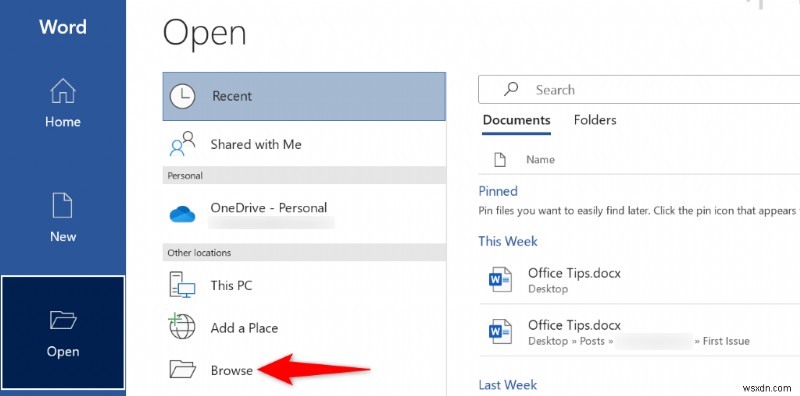Screen dimensions: 800x396
Task: Select Open in the Word sidebar
Action: pyautogui.click(x=63, y=332)
